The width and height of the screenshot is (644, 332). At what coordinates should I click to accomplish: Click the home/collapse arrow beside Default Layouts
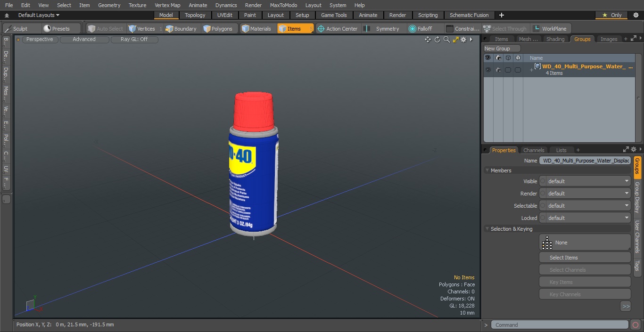click(7, 15)
